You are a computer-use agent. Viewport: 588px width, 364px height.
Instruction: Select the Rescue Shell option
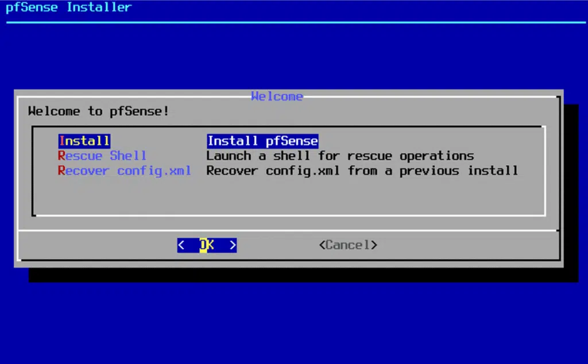102,156
